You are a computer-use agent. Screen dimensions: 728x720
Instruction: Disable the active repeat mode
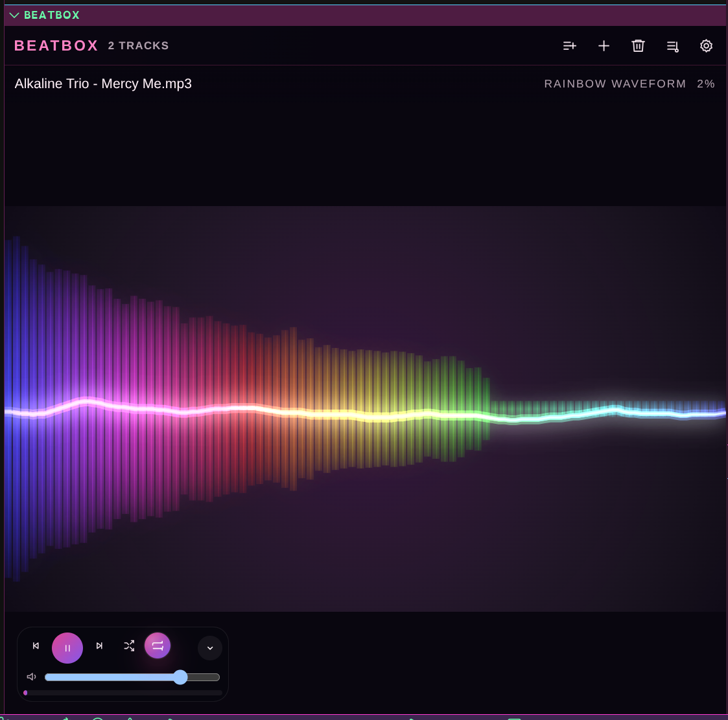[x=158, y=645]
